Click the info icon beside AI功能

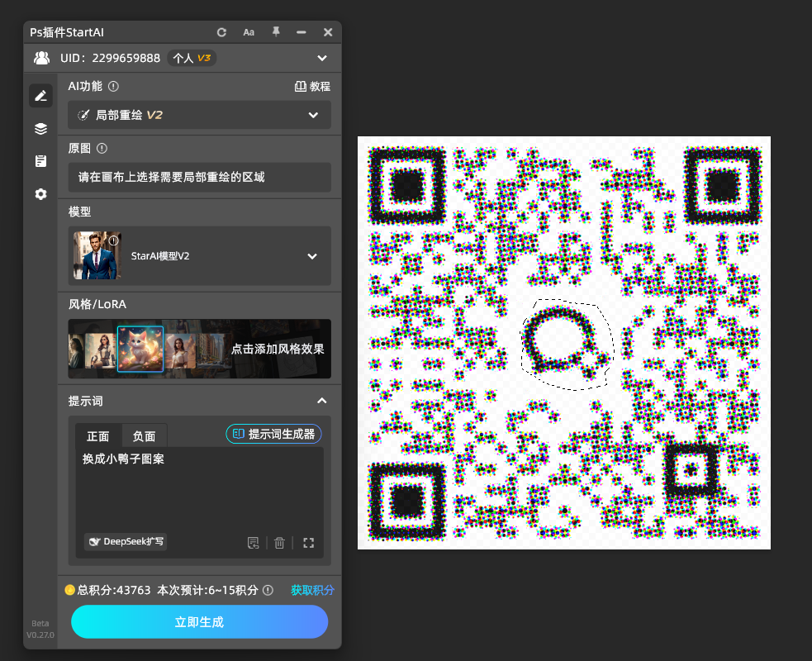pyautogui.click(x=113, y=87)
